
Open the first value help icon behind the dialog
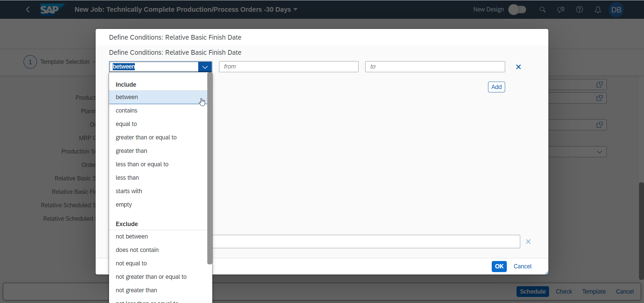coord(599,85)
